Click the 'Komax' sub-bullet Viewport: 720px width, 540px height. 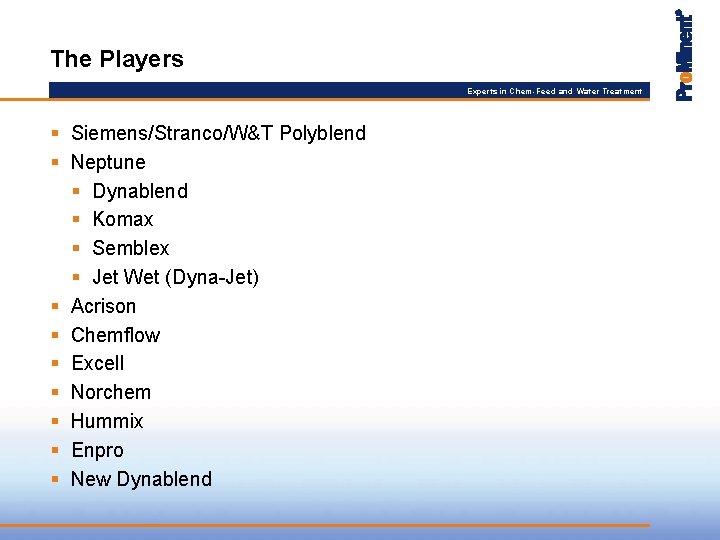pyautogui.click(x=123, y=219)
